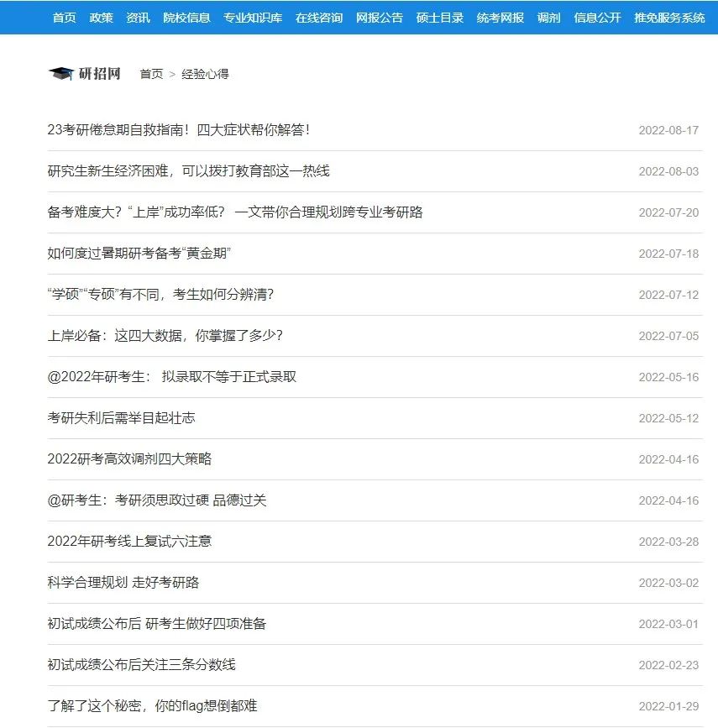View article 考研失利后需举目起壮志

click(121, 418)
